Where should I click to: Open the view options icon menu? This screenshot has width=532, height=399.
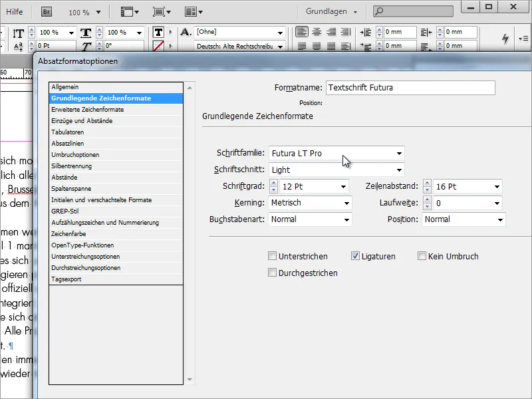click(x=129, y=12)
